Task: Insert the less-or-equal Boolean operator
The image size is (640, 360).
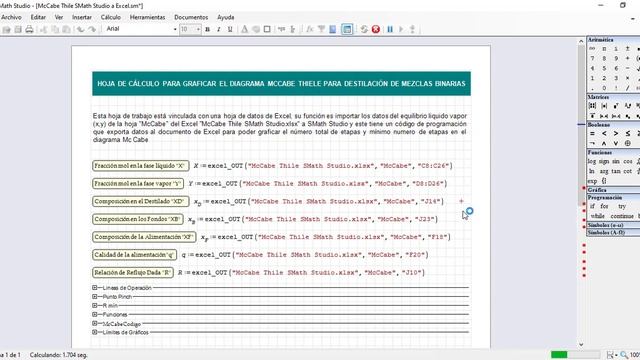Action: 628,133
